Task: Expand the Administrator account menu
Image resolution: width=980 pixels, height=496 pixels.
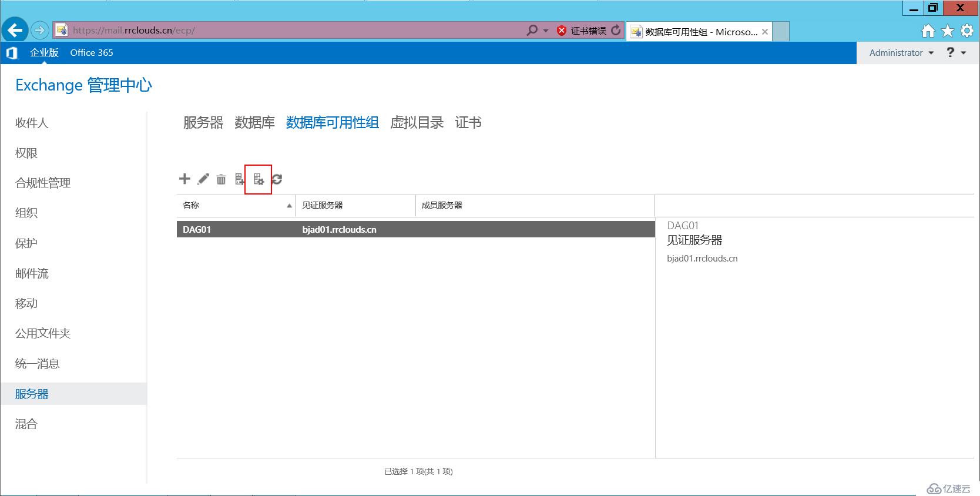Action: 901,53
